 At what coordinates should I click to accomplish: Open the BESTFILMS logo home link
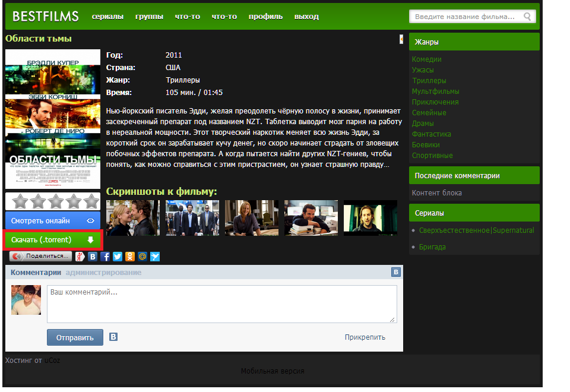(46, 17)
